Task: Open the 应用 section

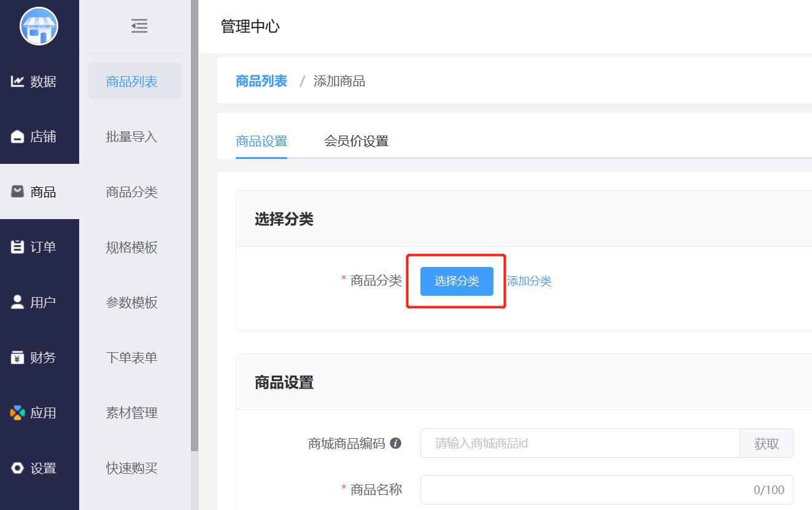Action: click(x=43, y=412)
